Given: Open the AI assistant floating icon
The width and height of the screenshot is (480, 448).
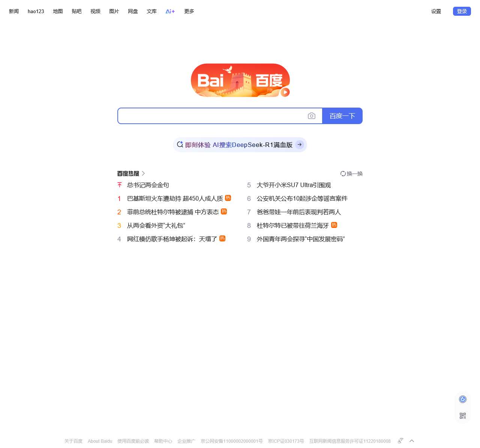Looking at the screenshot, I should (463, 399).
